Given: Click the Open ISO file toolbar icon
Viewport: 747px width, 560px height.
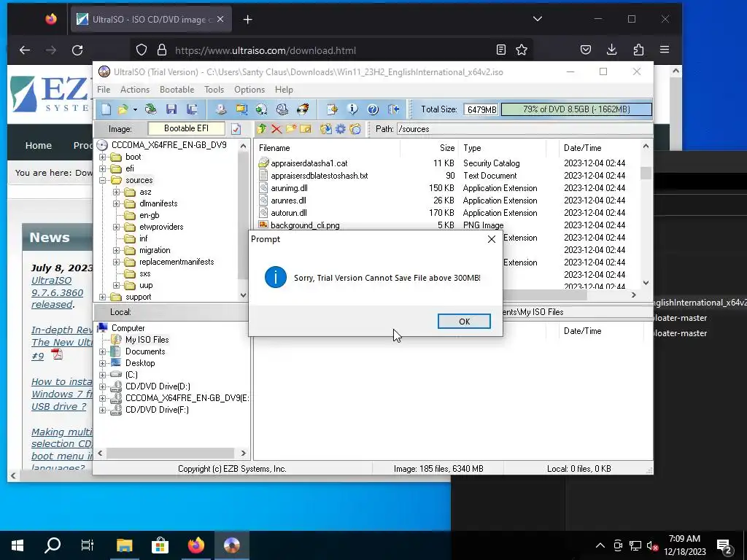Looking at the screenshot, I should click(x=123, y=109).
